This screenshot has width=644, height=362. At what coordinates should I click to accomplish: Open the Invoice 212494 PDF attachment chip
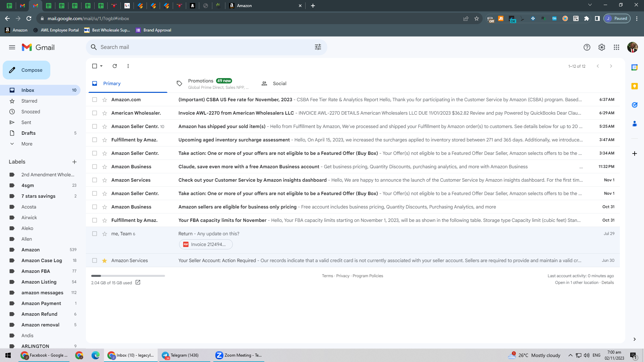[206, 244]
